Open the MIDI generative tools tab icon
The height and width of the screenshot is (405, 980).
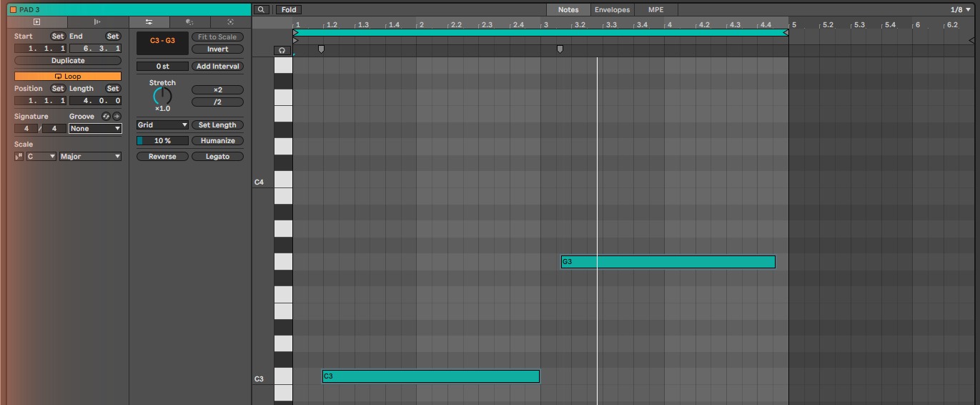(x=230, y=22)
